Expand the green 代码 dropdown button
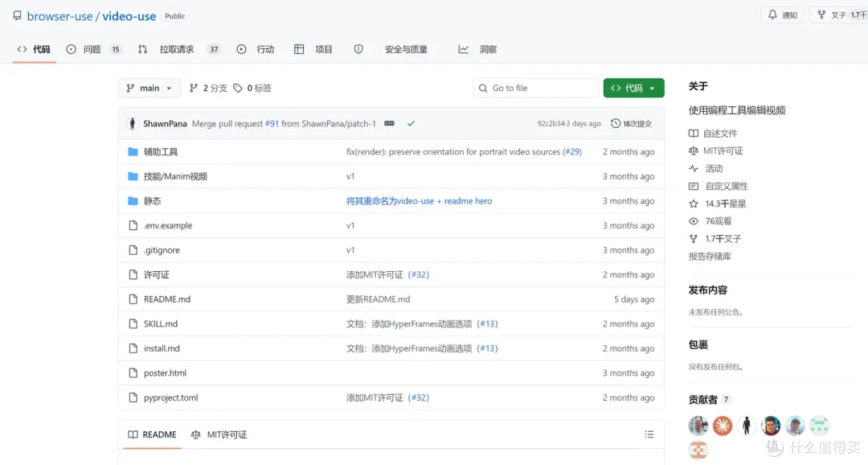This screenshot has width=868, height=465. [633, 88]
